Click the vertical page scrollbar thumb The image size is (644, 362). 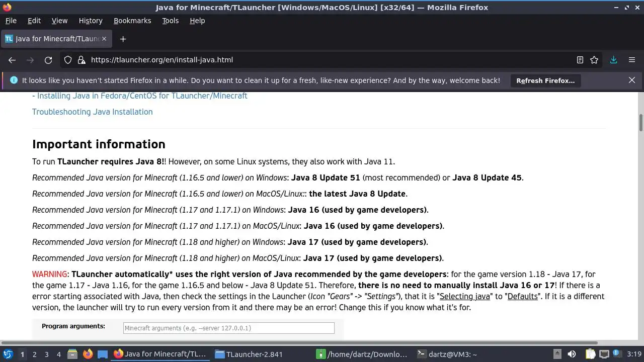(x=641, y=122)
